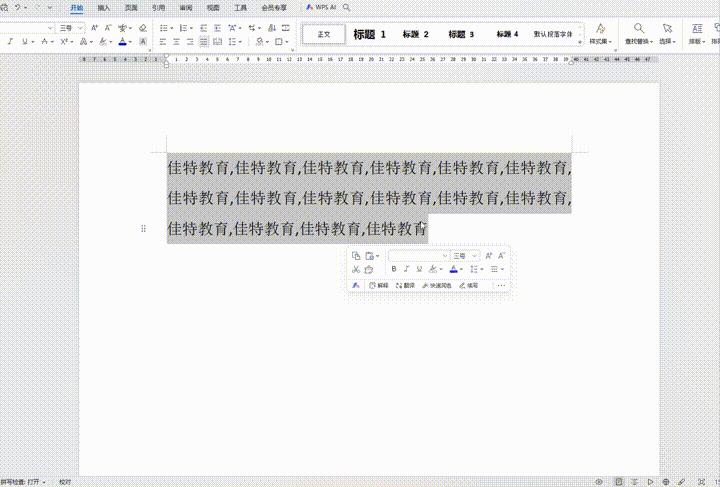
Task: Click the increase font size icon in the ribbon
Action: coord(95,28)
